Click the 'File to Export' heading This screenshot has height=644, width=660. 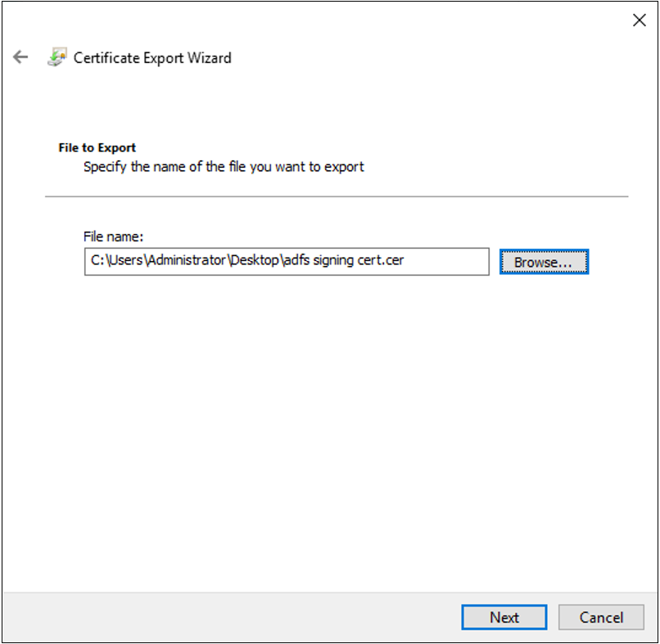click(x=97, y=148)
